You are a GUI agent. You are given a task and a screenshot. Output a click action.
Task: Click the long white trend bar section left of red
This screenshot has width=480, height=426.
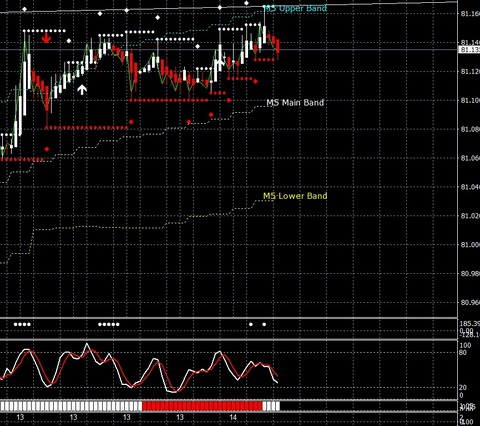click(71, 406)
